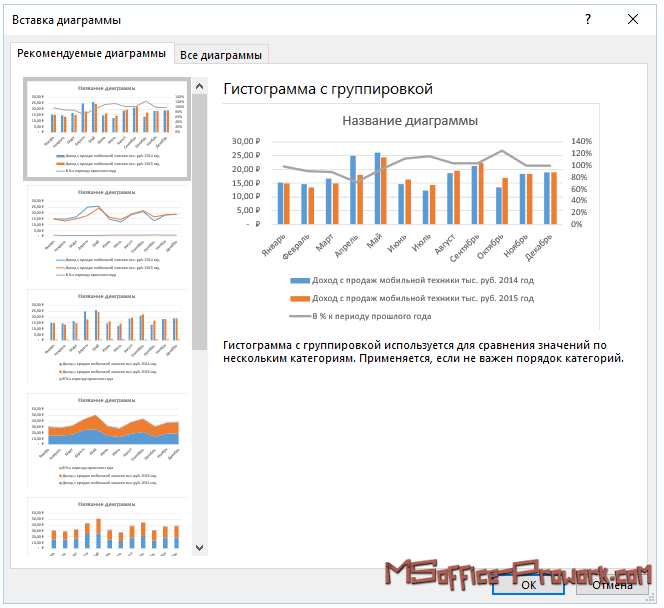Click the '30,00 ₽' primary axis label

coord(246,141)
